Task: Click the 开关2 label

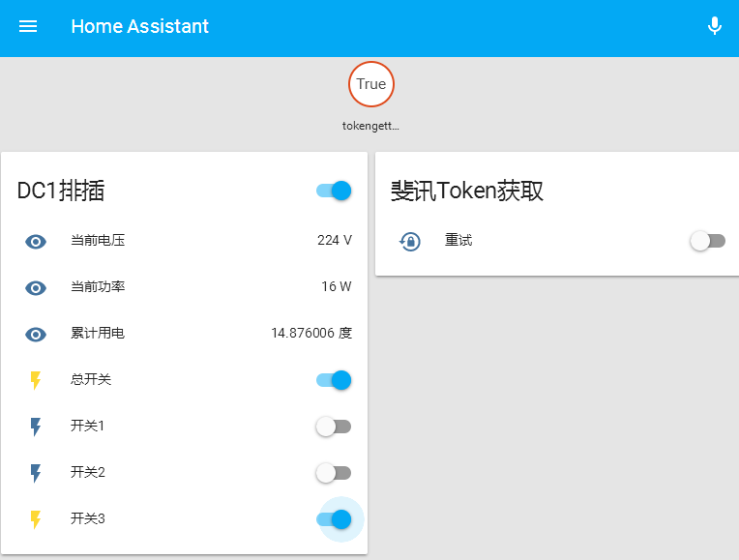Action: click(x=88, y=472)
